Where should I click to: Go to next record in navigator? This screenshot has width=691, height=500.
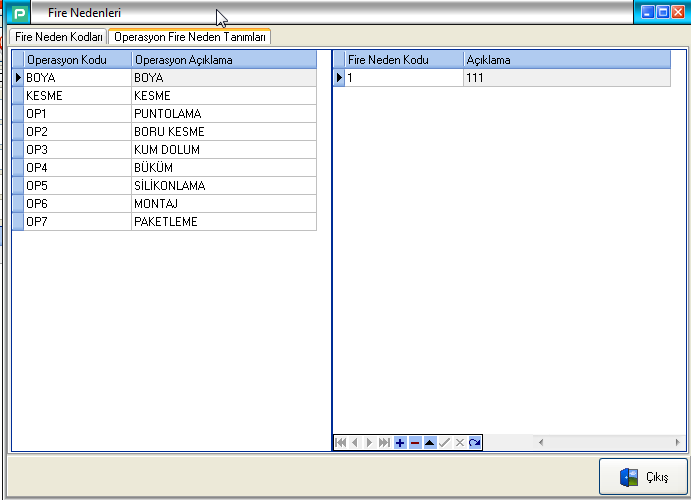click(x=370, y=442)
